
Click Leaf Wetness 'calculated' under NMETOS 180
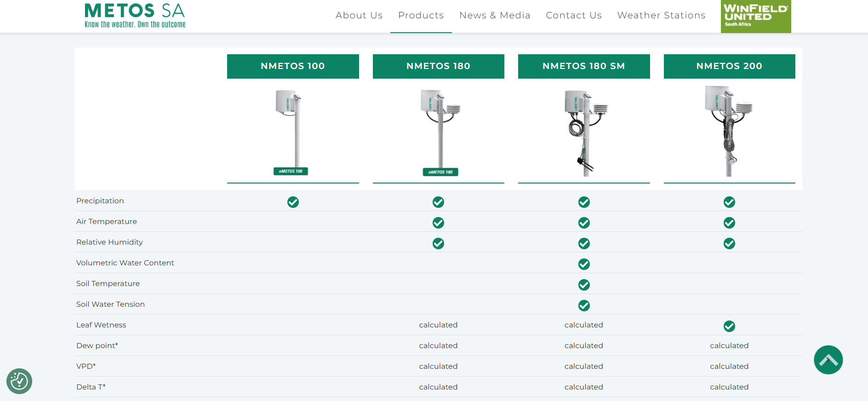click(x=438, y=325)
